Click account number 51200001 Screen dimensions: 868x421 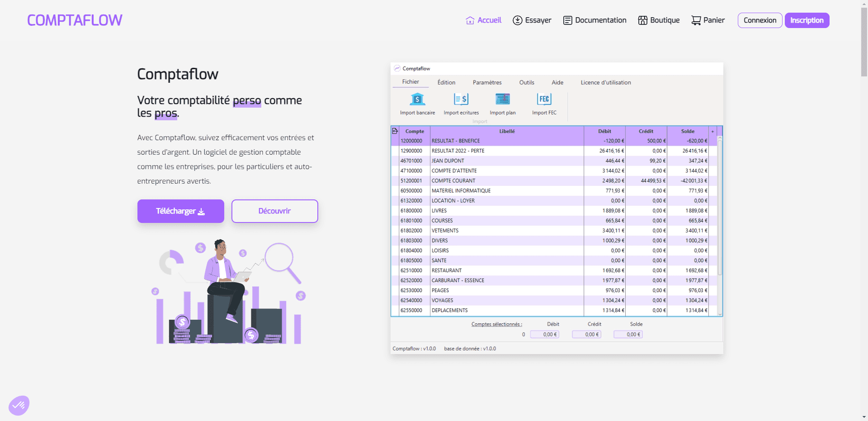coord(411,181)
